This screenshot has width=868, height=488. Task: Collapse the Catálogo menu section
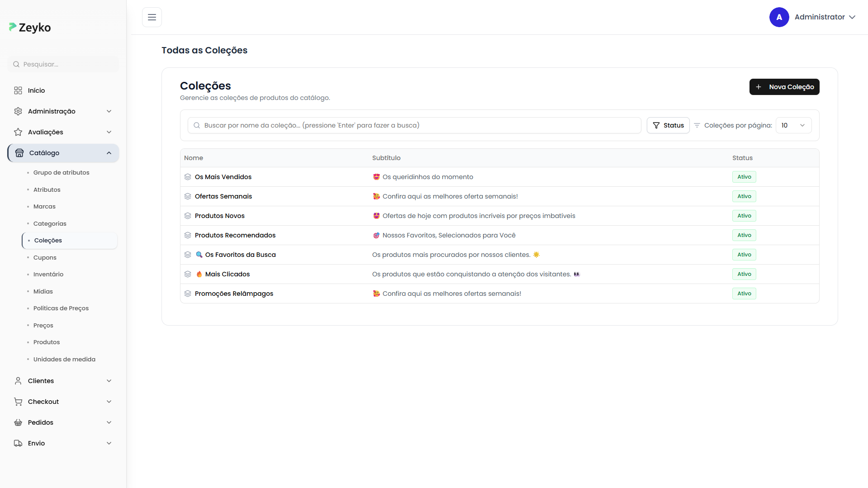109,153
